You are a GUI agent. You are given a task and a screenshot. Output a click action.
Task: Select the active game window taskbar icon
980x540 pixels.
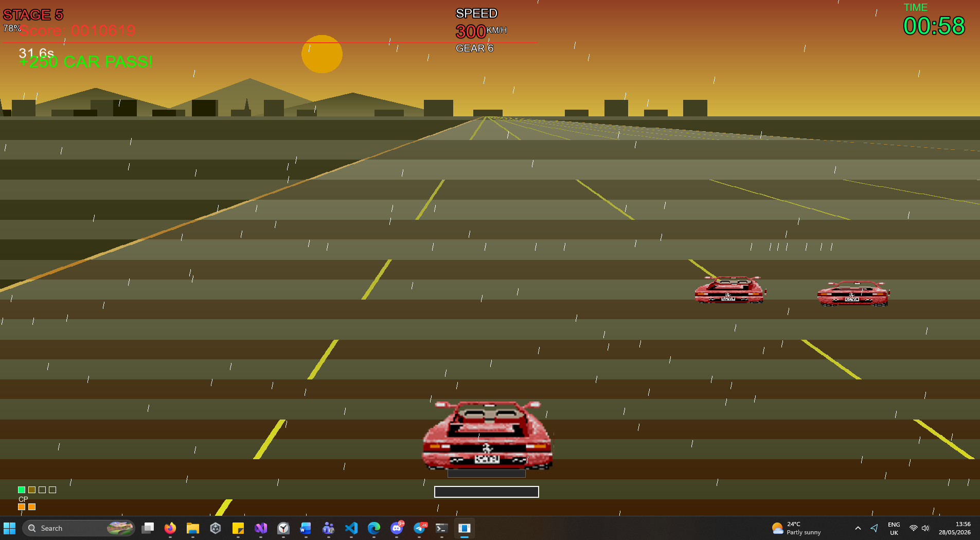[x=465, y=528]
